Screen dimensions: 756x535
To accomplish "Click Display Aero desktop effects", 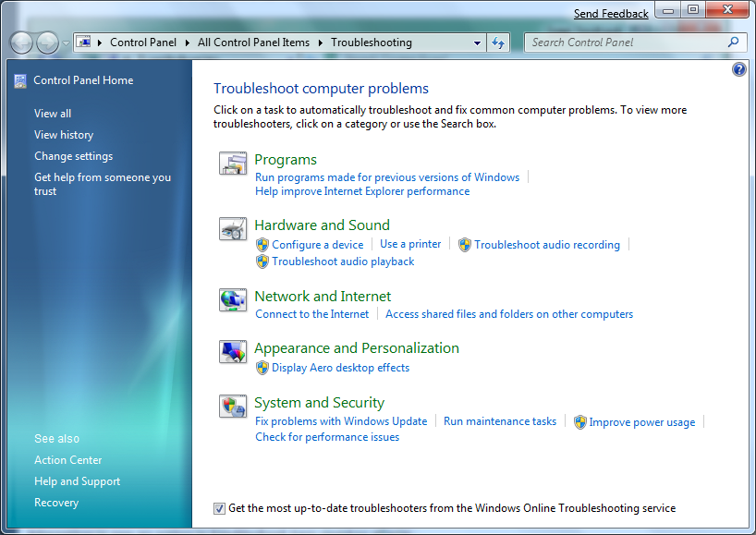I will [340, 368].
